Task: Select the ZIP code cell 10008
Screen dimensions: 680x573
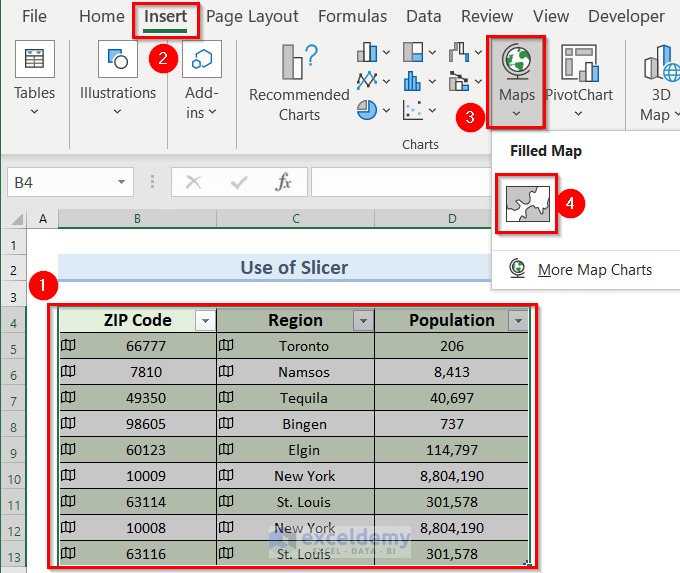Action: coord(137,528)
